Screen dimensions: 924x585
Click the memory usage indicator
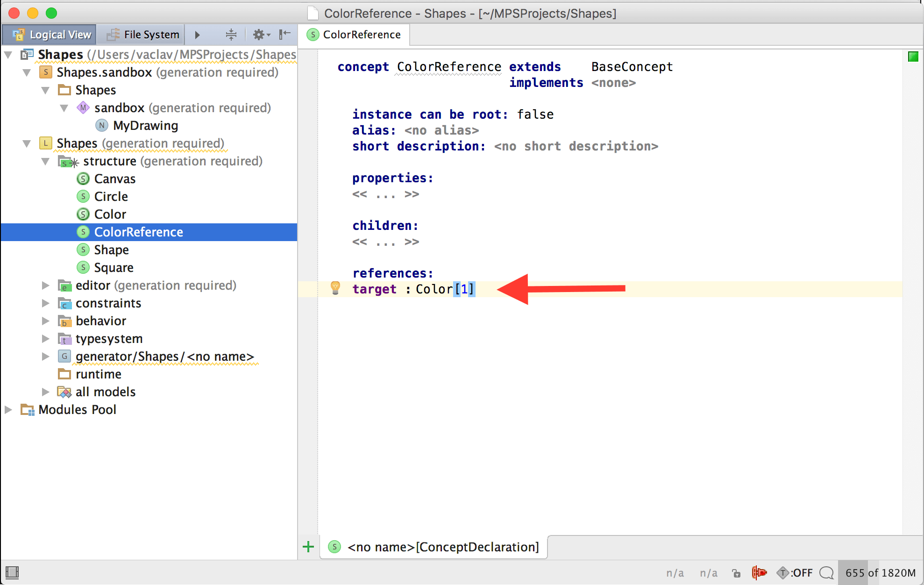[880, 572]
